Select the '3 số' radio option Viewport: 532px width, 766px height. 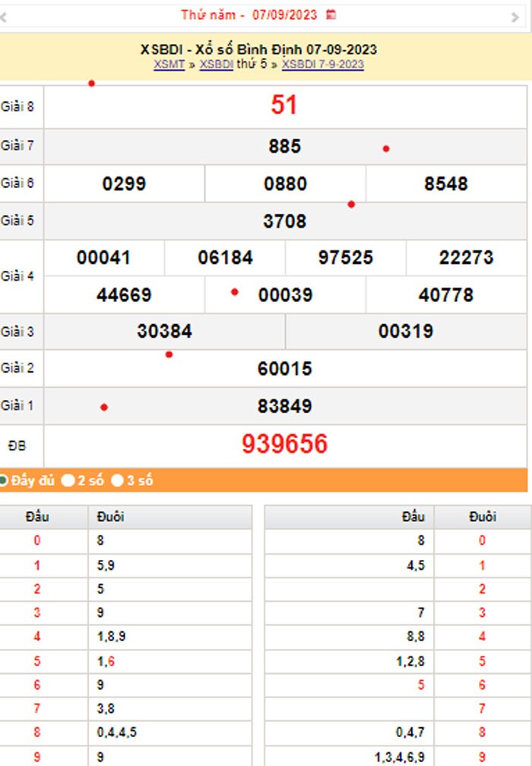(x=117, y=481)
